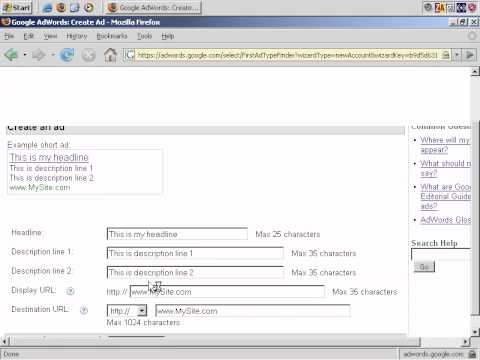Open the back button history dropdown arrow
Screen dimensions: 480x360
[25, 54]
